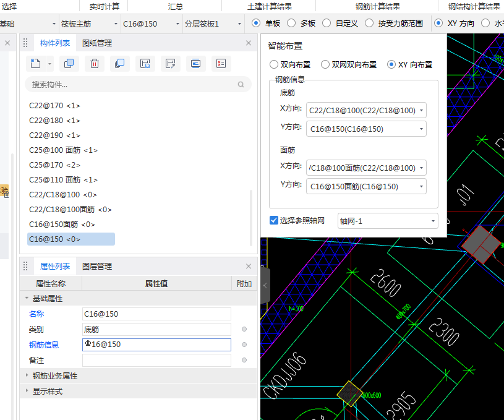Switch to the 图层管理 tab
This screenshot has height=420, width=504.
point(97,266)
